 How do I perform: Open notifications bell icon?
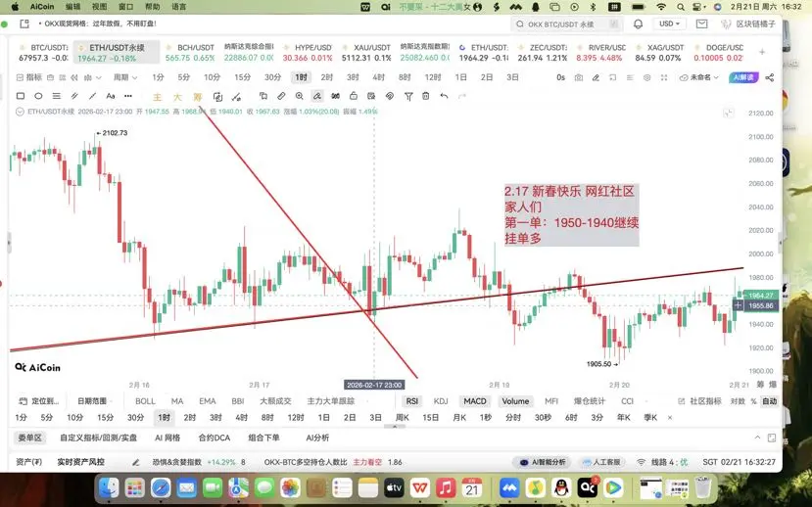pyautogui.click(x=639, y=23)
